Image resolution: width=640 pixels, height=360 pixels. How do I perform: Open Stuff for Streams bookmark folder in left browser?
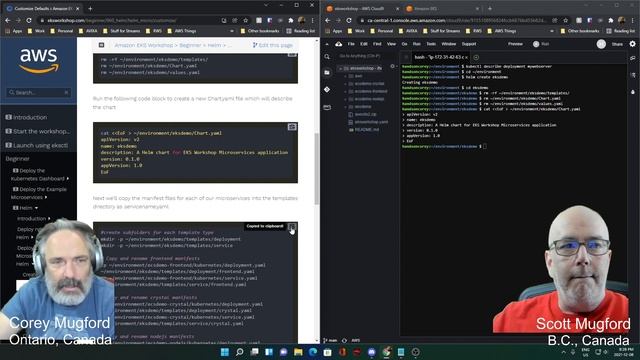[x=121, y=31]
